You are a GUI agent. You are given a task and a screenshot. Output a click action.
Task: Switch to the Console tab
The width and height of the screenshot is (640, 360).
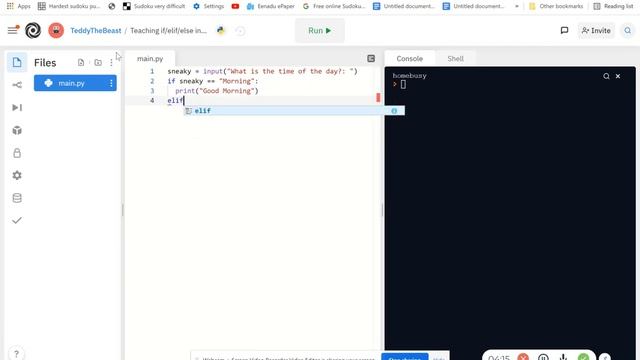(409, 58)
